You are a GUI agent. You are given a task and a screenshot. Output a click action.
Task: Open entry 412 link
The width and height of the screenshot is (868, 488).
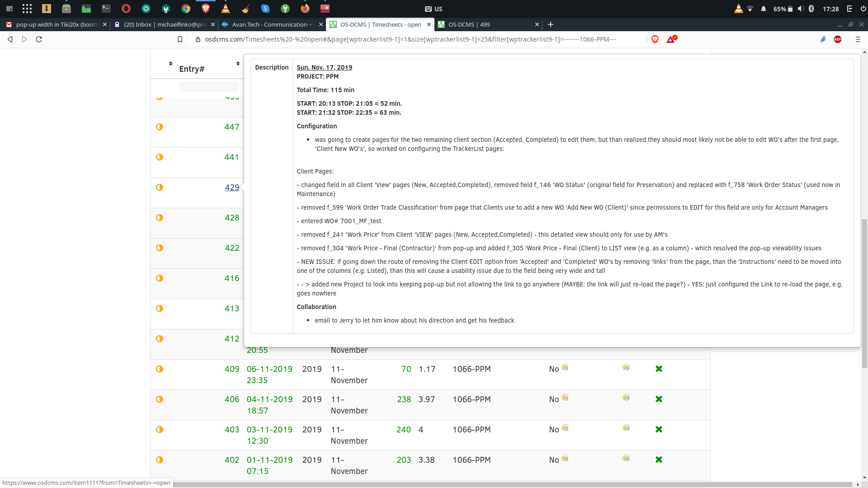point(232,339)
